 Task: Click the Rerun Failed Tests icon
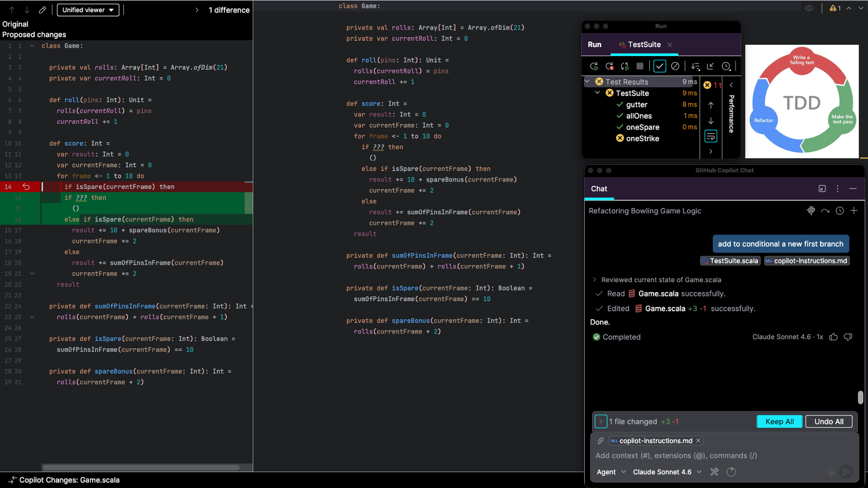tap(610, 66)
